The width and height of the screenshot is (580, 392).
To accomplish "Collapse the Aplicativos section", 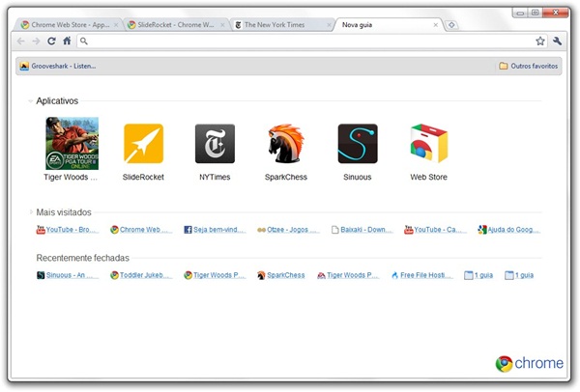I will pos(30,100).
